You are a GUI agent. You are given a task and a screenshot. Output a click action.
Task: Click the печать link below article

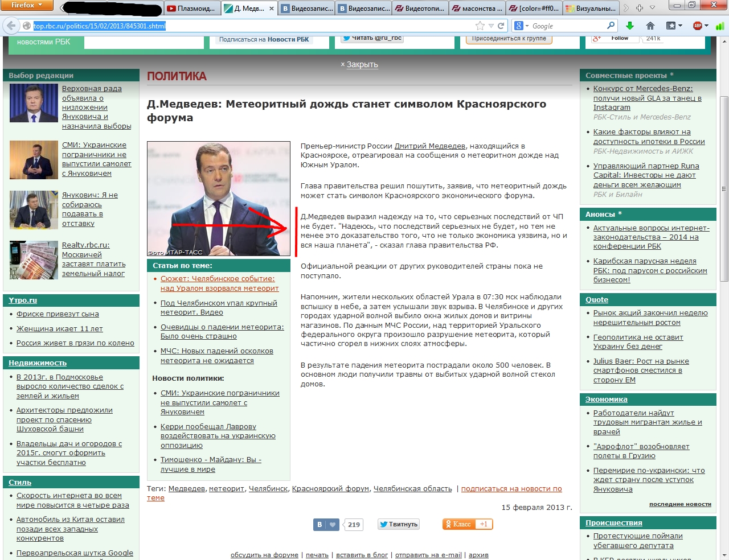(x=317, y=555)
